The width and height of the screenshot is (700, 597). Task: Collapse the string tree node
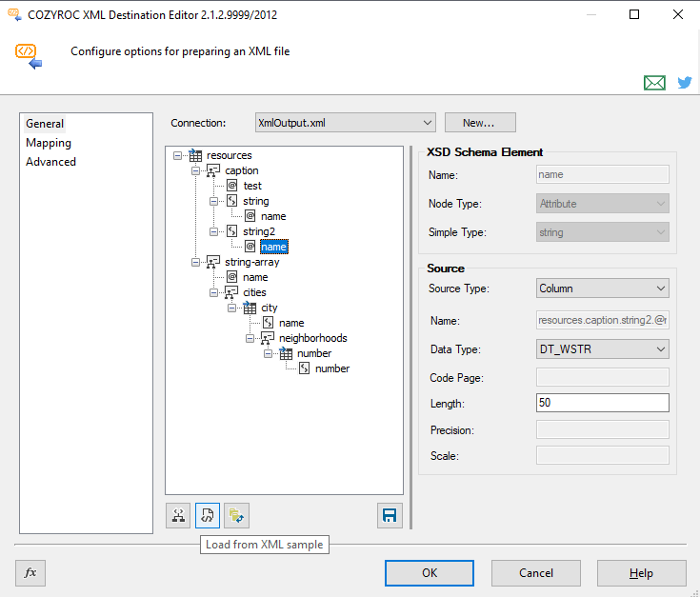(214, 202)
